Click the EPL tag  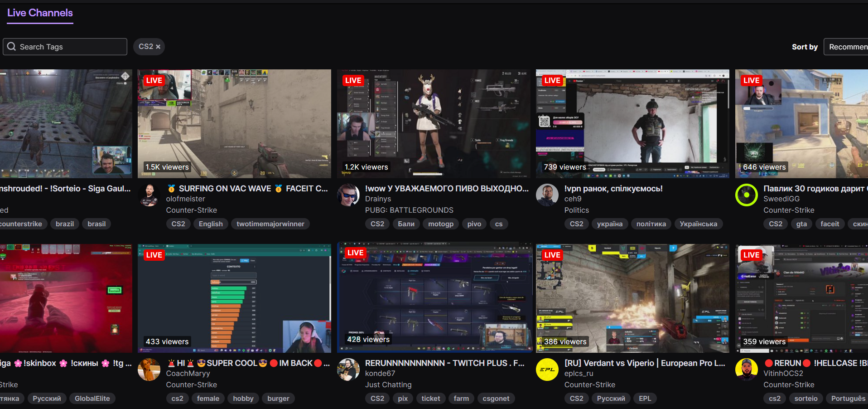pyautogui.click(x=645, y=399)
